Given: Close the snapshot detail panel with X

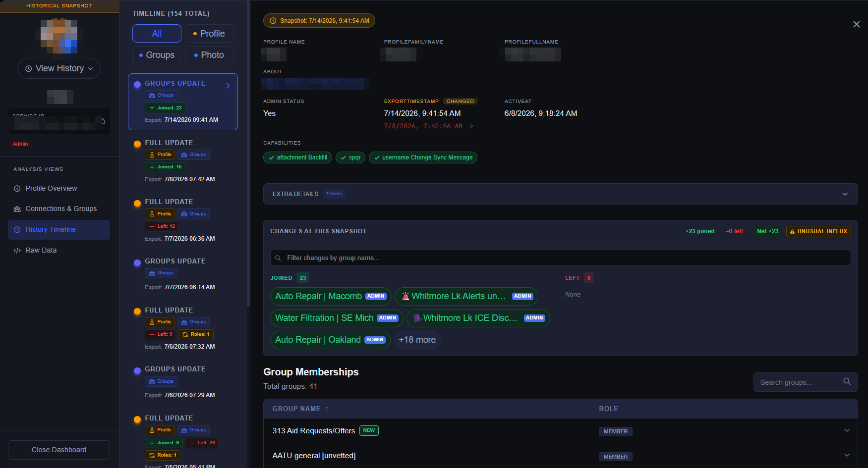Looking at the screenshot, I should click(x=856, y=24).
